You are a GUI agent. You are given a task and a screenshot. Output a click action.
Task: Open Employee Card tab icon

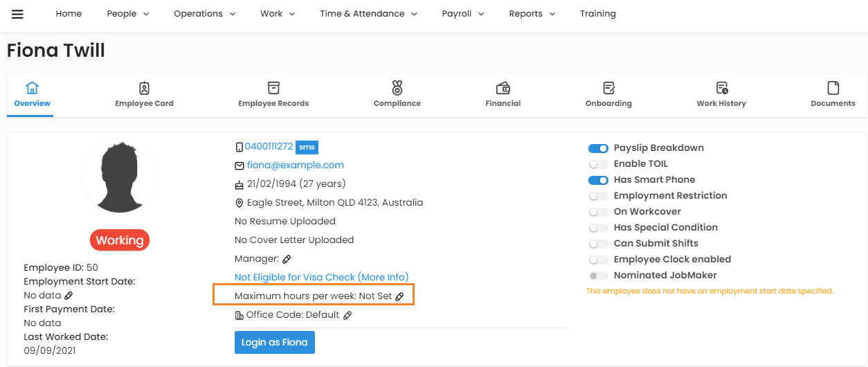pyautogui.click(x=144, y=88)
